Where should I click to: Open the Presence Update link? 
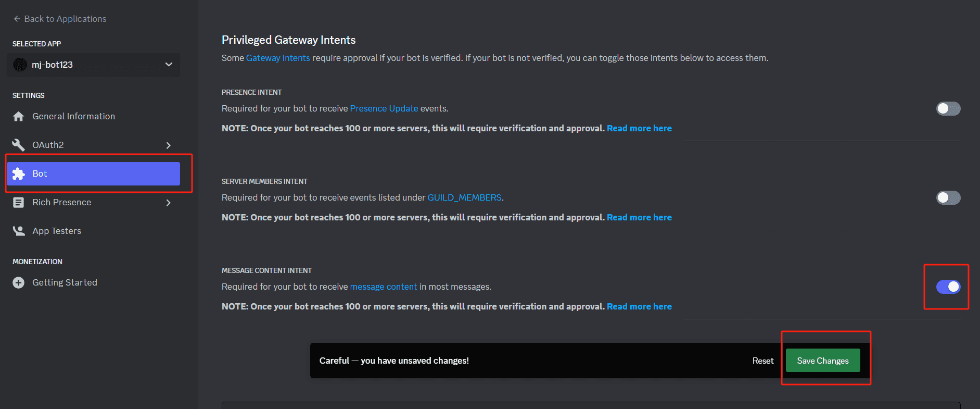pos(384,108)
